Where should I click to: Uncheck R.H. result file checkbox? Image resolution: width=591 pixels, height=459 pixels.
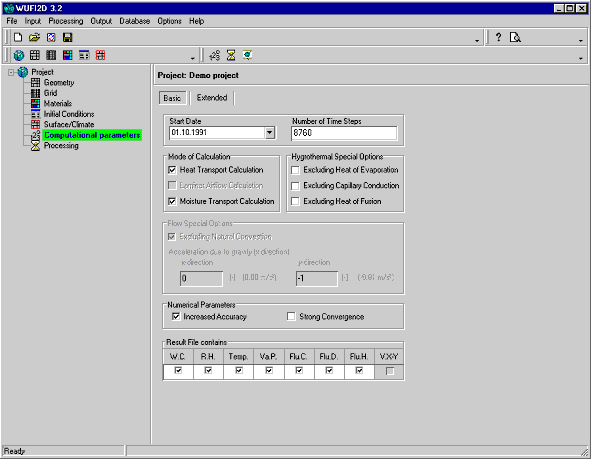click(x=208, y=371)
